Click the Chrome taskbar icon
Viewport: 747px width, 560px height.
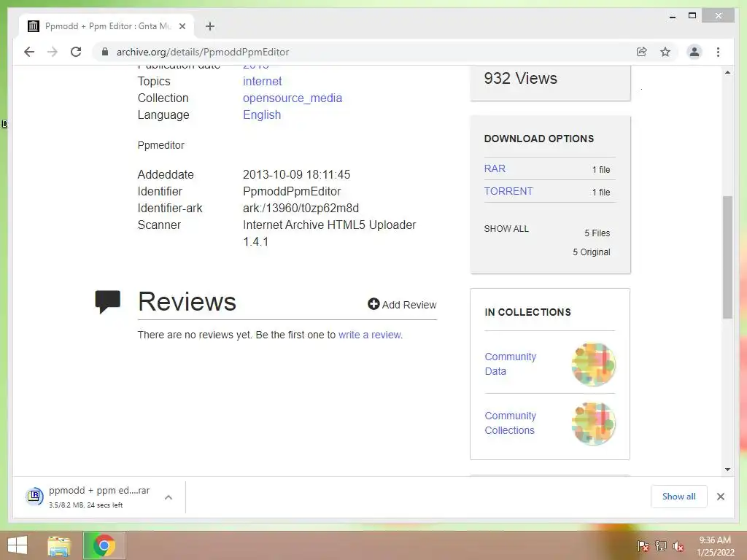coord(104,545)
